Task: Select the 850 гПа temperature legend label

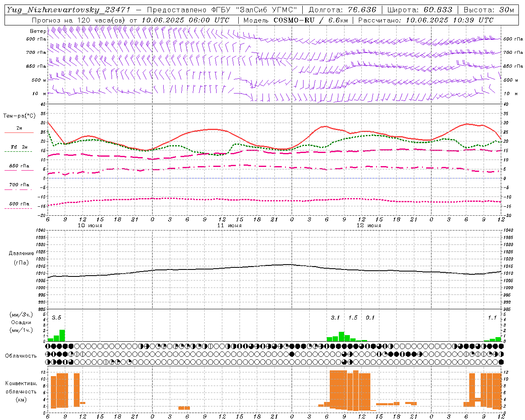Action: (19, 166)
